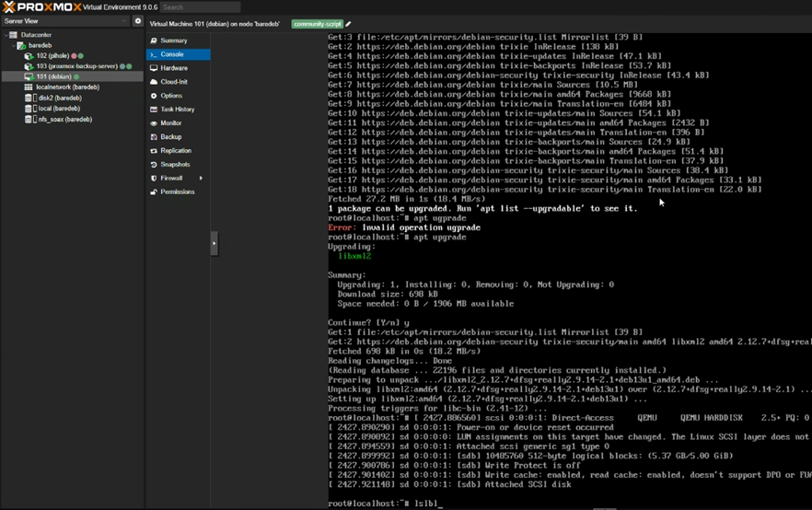Open the Summary tab
Viewport: 812px width, 510px height.
coord(178,41)
